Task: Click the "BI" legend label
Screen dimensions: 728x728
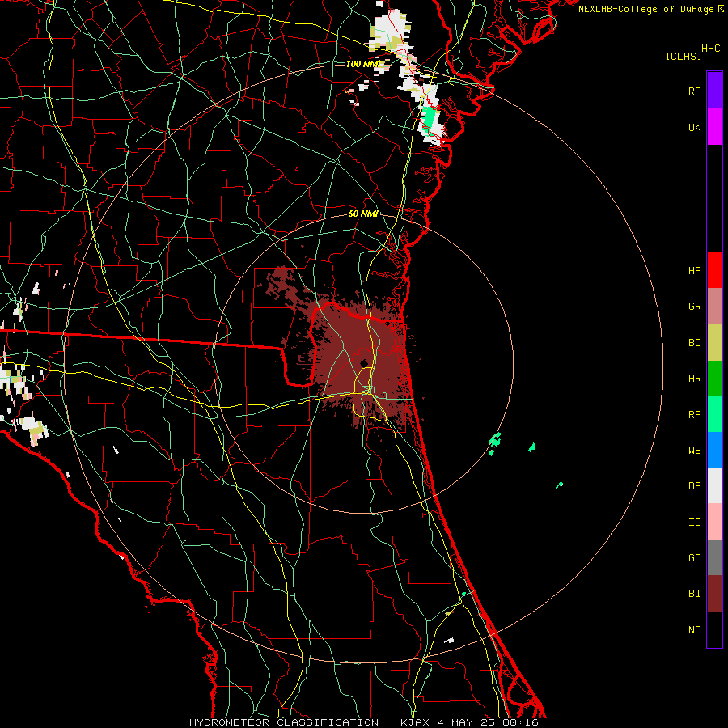Action: click(695, 594)
